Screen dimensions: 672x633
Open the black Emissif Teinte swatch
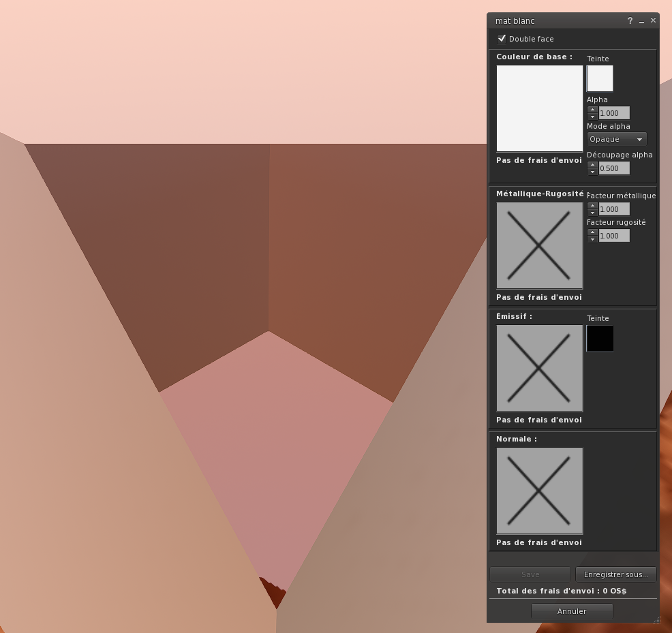click(600, 338)
